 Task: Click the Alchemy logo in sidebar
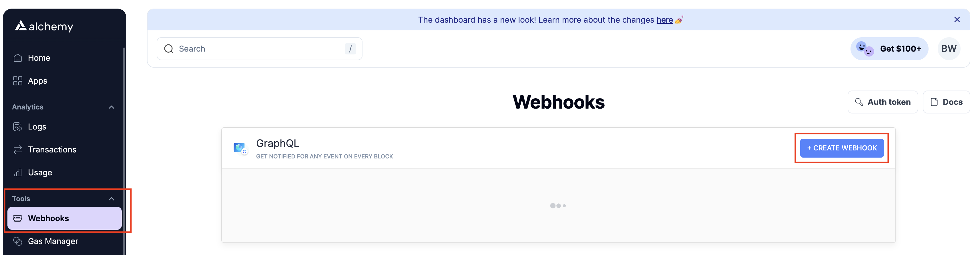point(44,26)
